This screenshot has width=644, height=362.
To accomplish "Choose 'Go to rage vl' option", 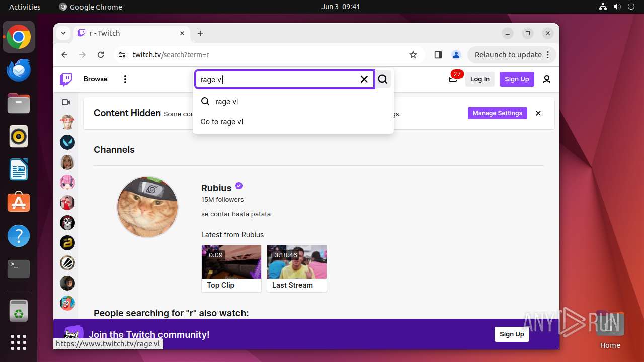I will tap(293, 122).
